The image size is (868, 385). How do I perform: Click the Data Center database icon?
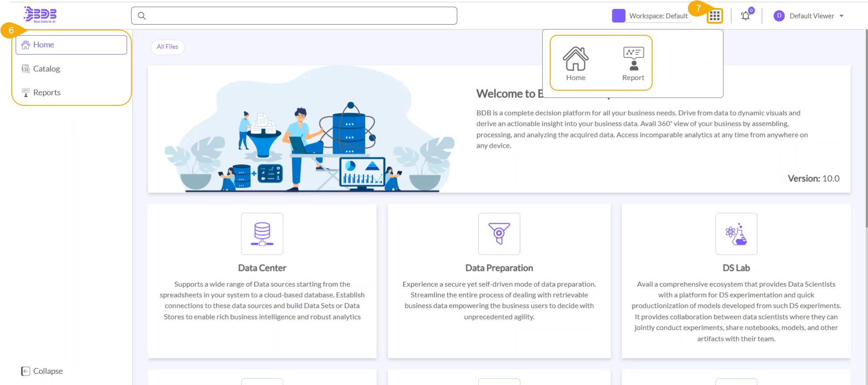tap(262, 234)
